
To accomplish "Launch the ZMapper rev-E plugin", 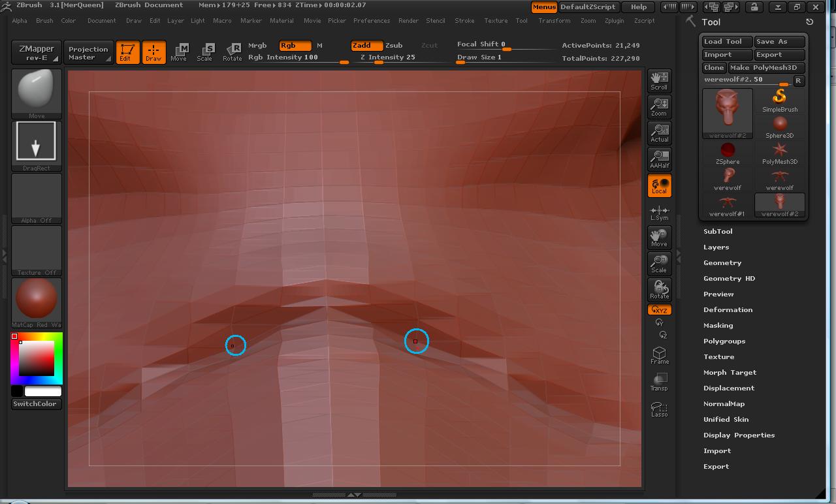I will [x=37, y=52].
